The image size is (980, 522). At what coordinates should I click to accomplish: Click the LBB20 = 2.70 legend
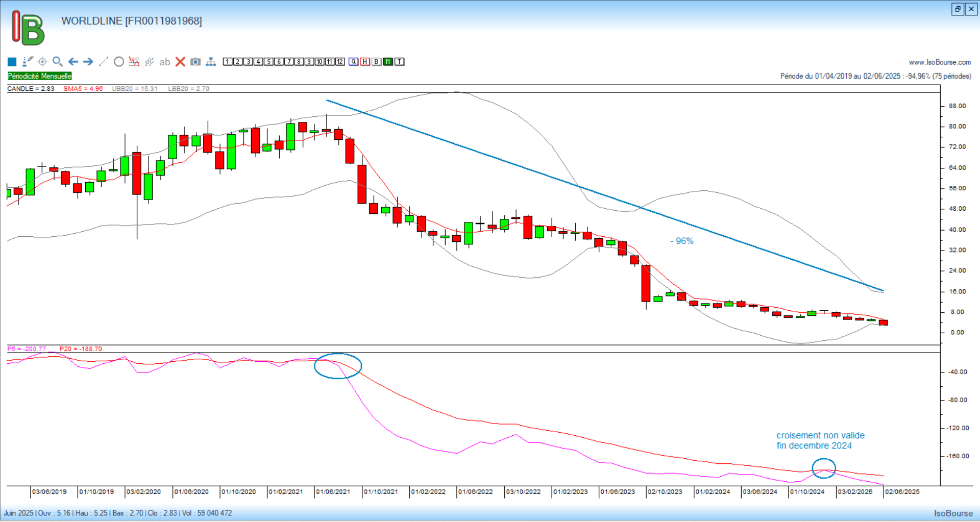point(189,89)
